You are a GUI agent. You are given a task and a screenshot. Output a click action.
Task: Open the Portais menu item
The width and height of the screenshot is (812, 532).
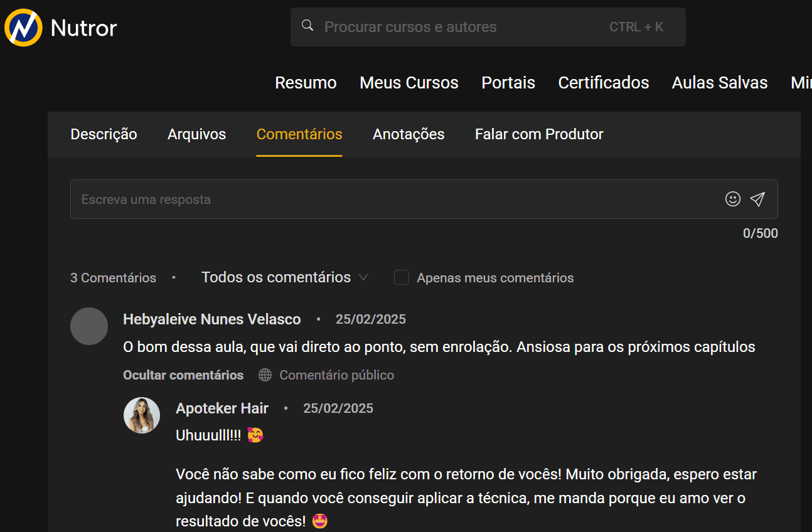(x=508, y=83)
